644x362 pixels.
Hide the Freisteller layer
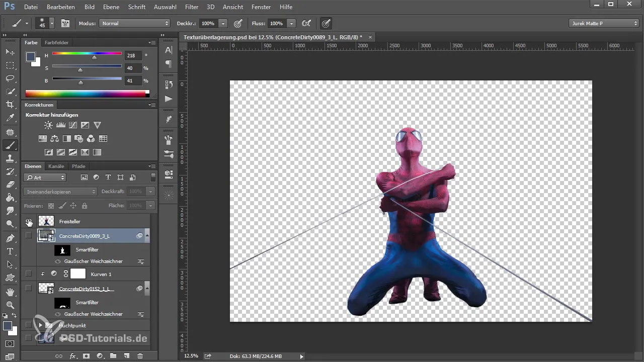coord(29,221)
